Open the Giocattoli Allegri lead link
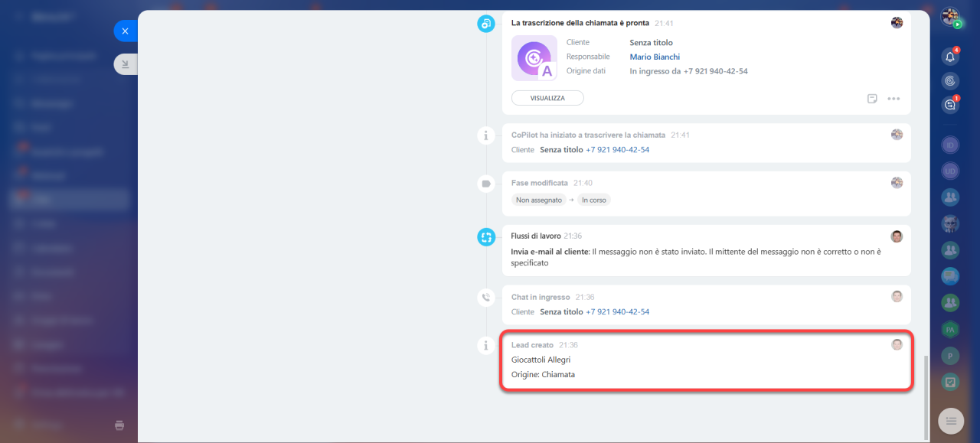The image size is (980, 443). coord(541,360)
